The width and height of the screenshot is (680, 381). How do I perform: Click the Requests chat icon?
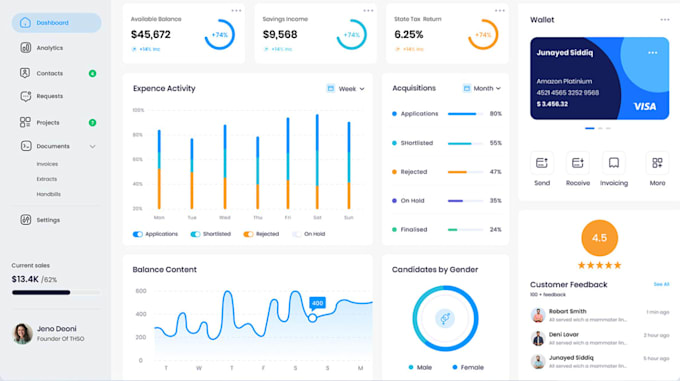pyautogui.click(x=25, y=96)
